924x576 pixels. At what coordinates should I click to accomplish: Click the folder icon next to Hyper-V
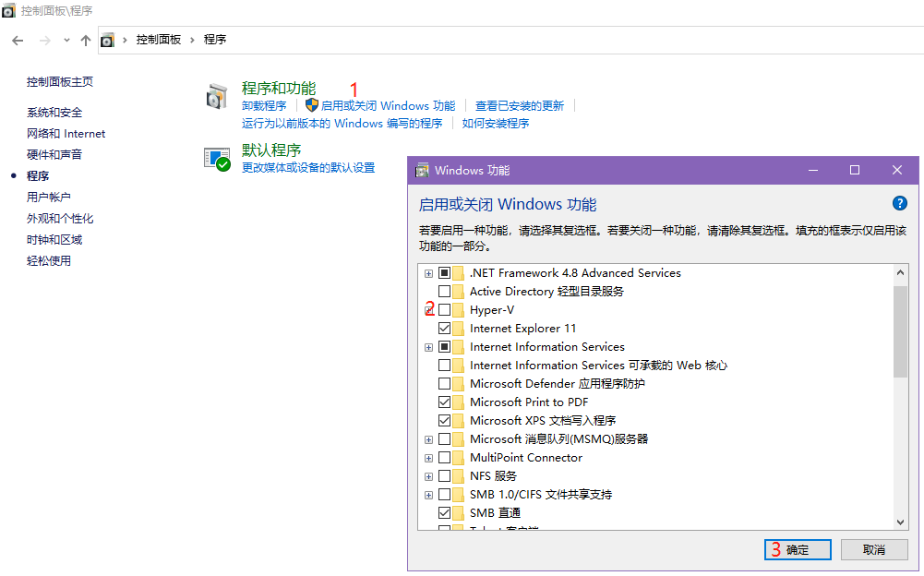(x=459, y=310)
